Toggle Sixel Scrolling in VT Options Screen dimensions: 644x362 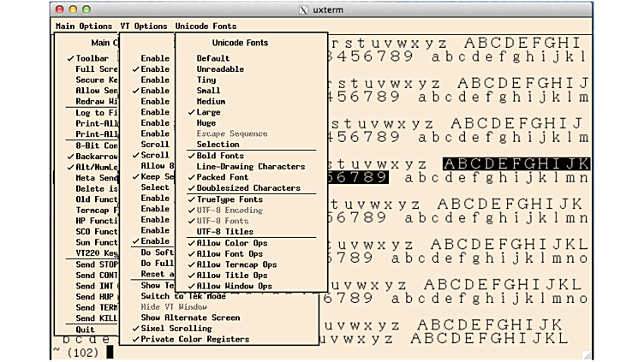pos(176,329)
